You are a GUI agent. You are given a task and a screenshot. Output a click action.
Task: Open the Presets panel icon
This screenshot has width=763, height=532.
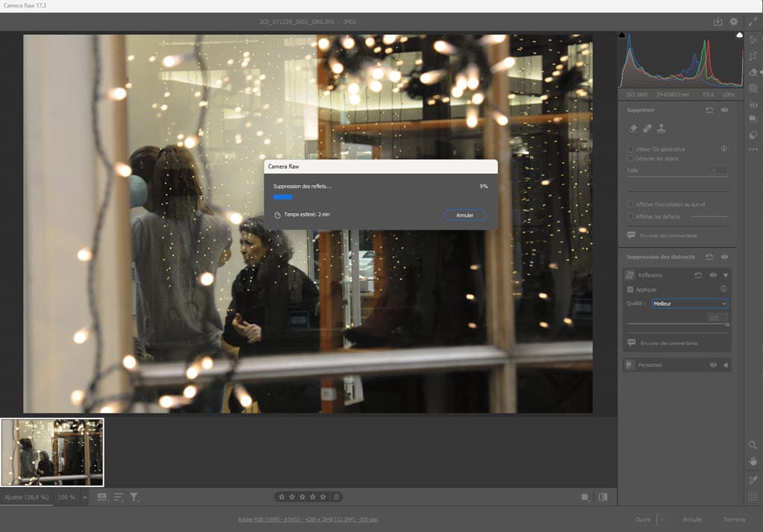(x=753, y=135)
